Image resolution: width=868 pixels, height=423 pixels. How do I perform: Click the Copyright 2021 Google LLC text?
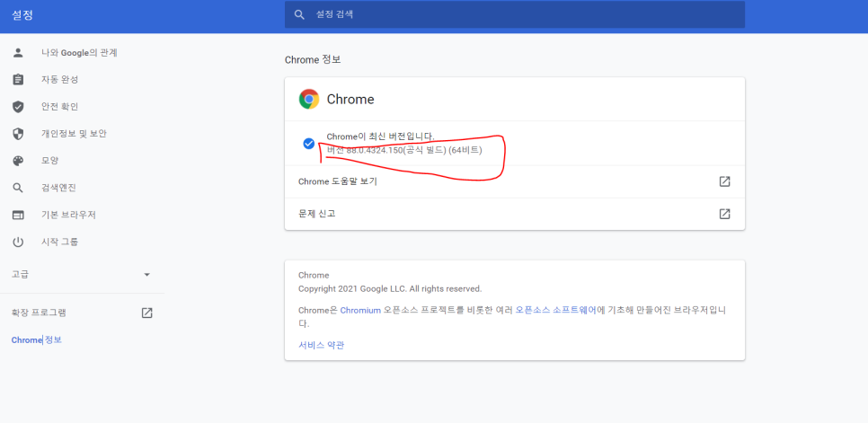pos(390,288)
